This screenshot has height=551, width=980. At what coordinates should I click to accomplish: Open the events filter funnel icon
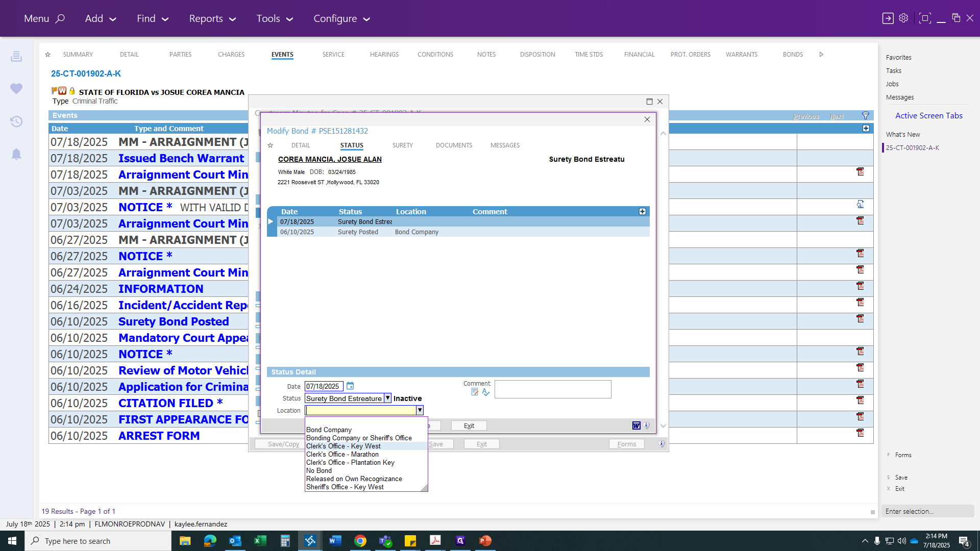[x=866, y=116]
